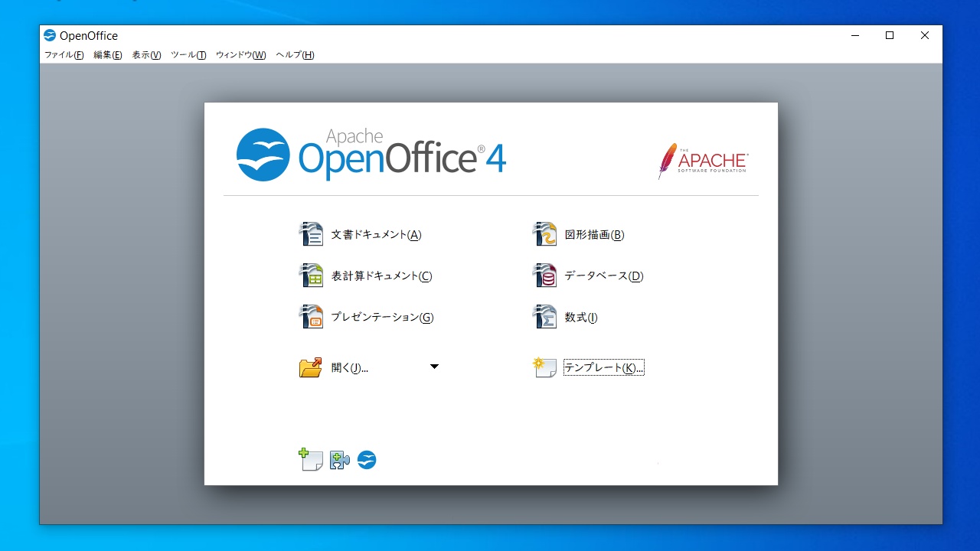This screenshot has height=551, width=980.
Task: Start a new プレゼンテーション(G)
Action: click(x=382, y=318)
